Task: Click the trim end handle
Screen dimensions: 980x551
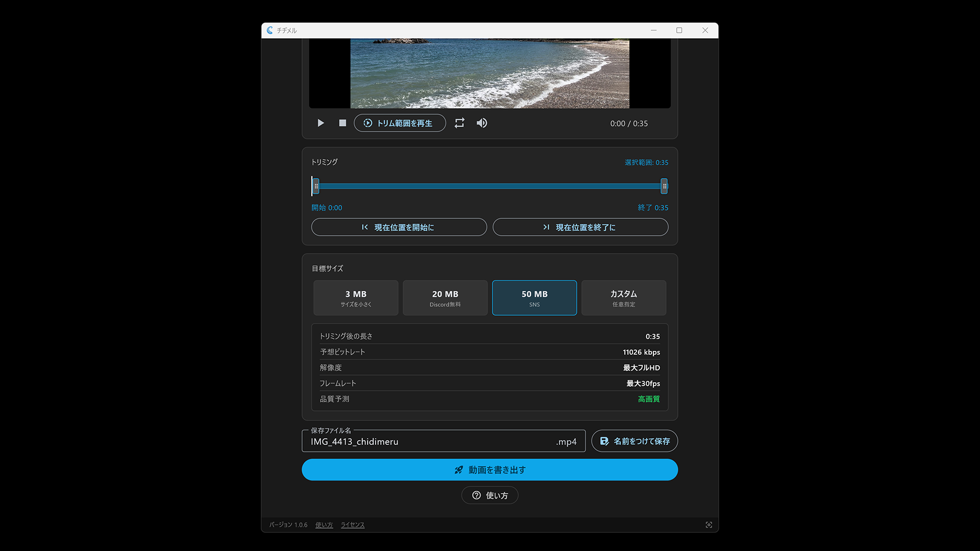Action: 664,186
